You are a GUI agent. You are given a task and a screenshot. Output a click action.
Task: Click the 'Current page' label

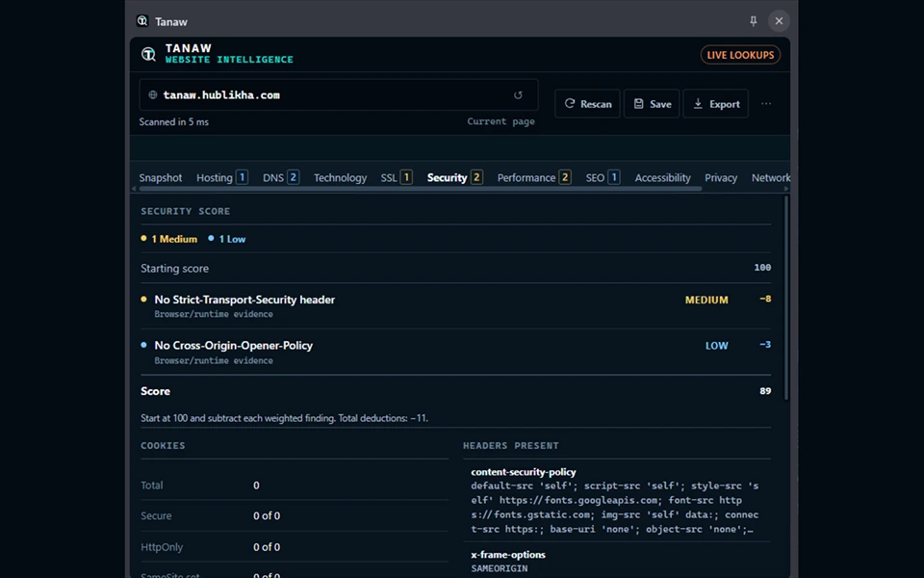[x=500, y=121]
